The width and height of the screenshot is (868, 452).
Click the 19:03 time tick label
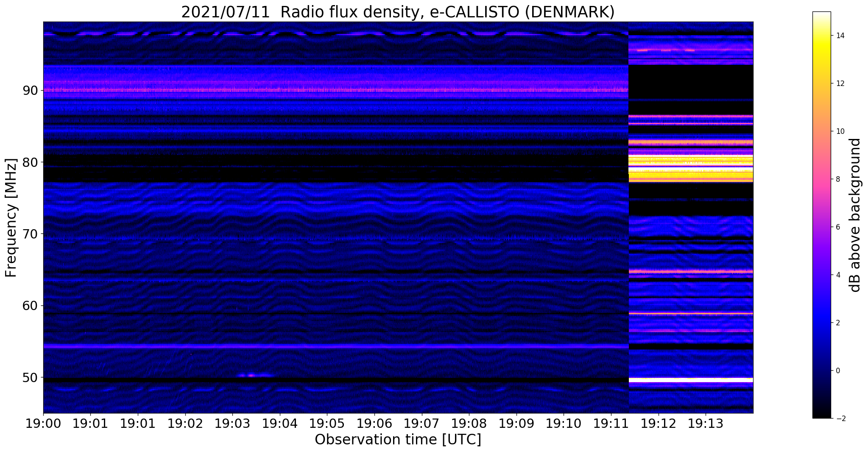(232, 424)
